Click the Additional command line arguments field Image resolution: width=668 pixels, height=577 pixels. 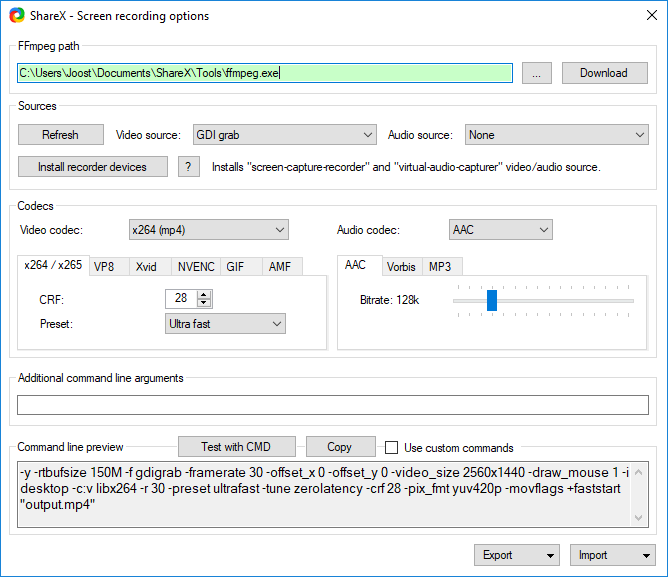[x=332, y=405]
